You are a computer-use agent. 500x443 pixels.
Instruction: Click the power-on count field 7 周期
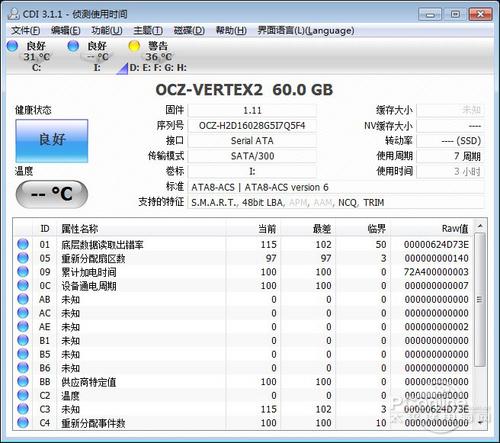point(450,156)
